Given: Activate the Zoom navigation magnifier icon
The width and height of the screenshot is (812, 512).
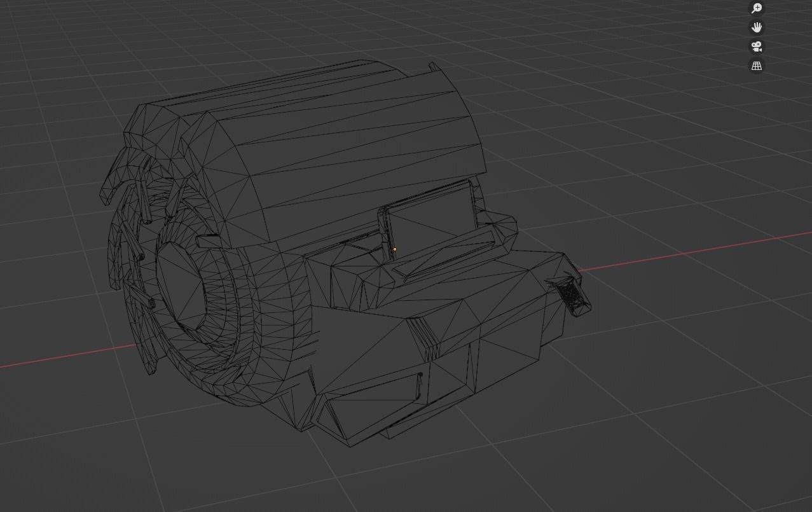Looking at the screenshot, I should 756,8.
